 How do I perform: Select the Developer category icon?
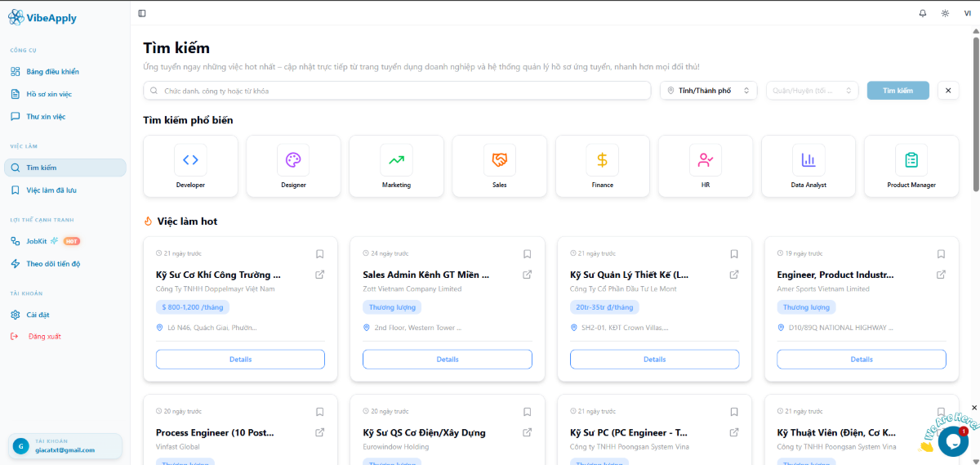[x=190, y=160]
